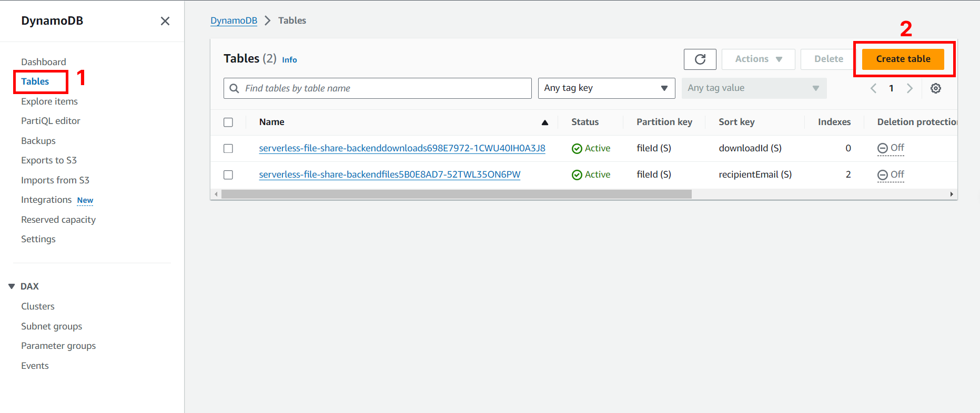Collapse the DAX section
Screen dimensions: 980x413
pyautogui.click(x=12, y=286)
